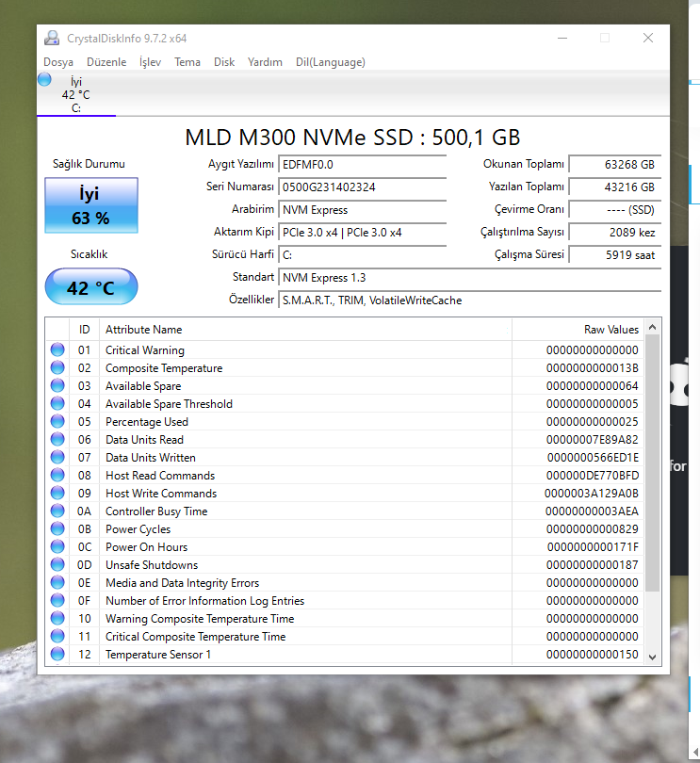Click the serial number field 0500G231402324
This screenshot has height=763, width=700.
coord(362,187)
